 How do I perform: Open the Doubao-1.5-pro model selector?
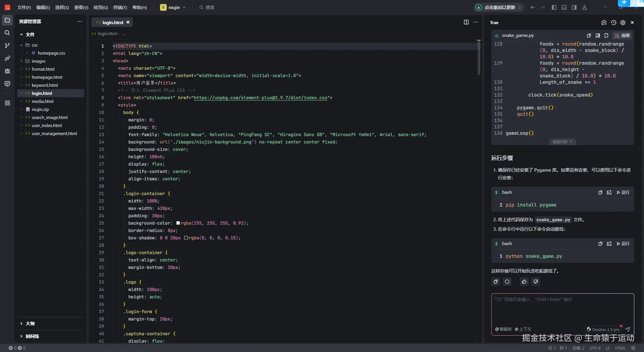[603, 329]
